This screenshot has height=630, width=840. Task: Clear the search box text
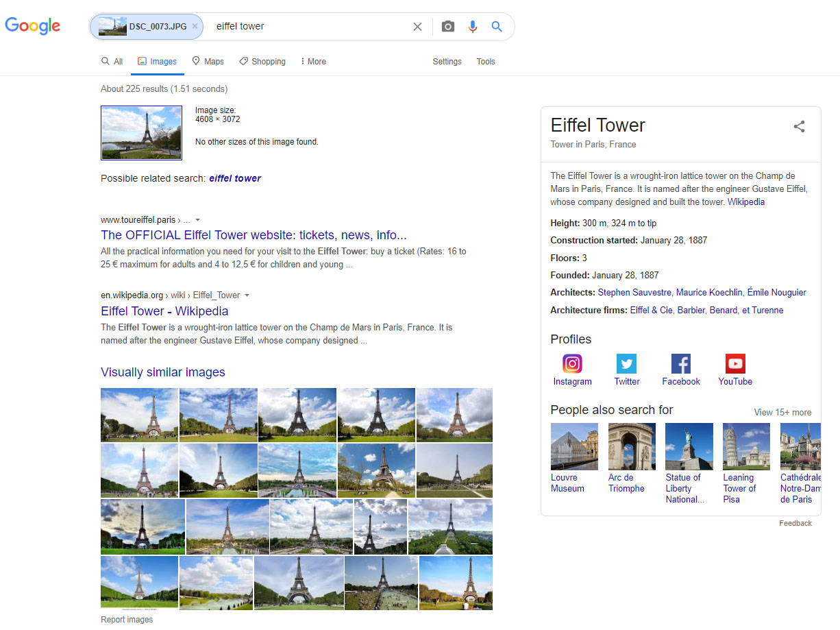pyautogui.click(x=417, y=27)
